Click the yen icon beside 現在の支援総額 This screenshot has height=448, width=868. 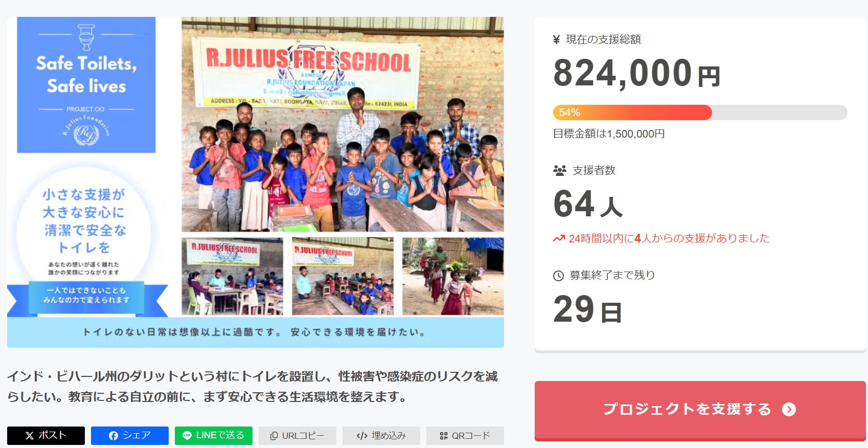[557, 40]
